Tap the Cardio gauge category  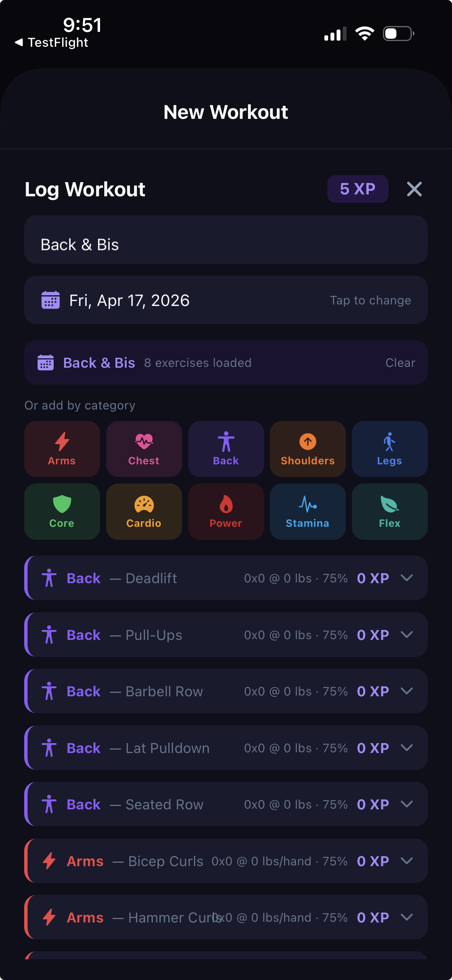[144, 511]
